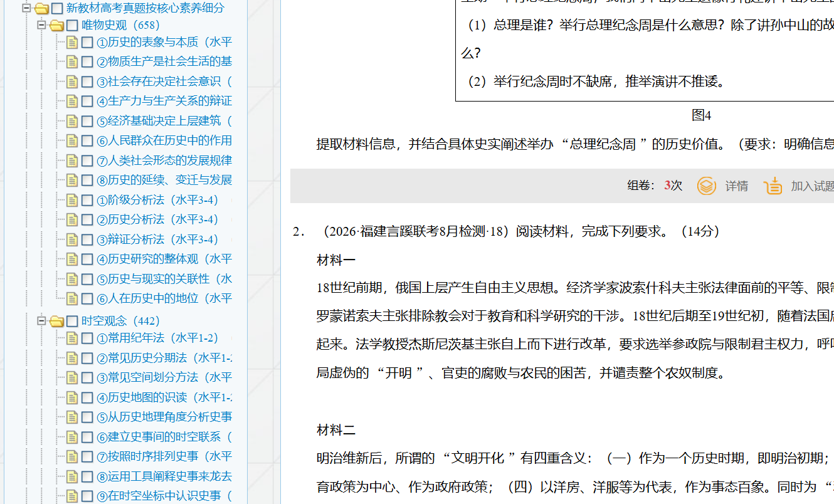Open 详情 for question one
Viewport: 834px width, 504px height.
tap(736, 186)
